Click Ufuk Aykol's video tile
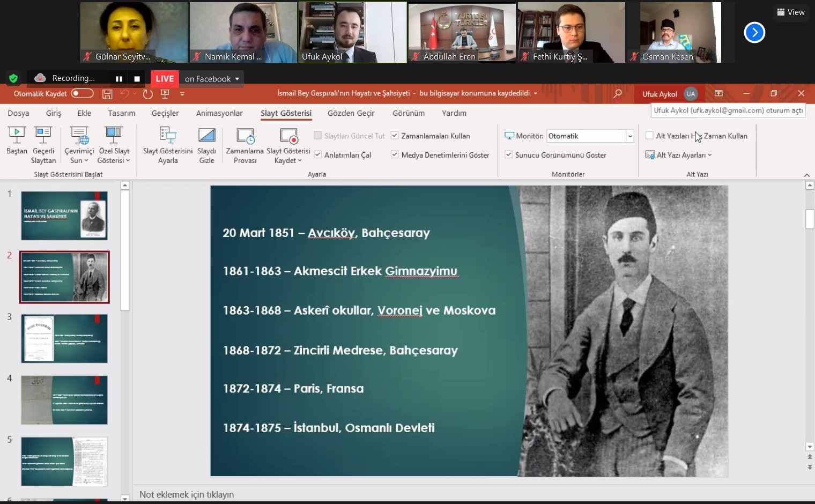This screenshot has height=504, width=815. click(353, 33)
